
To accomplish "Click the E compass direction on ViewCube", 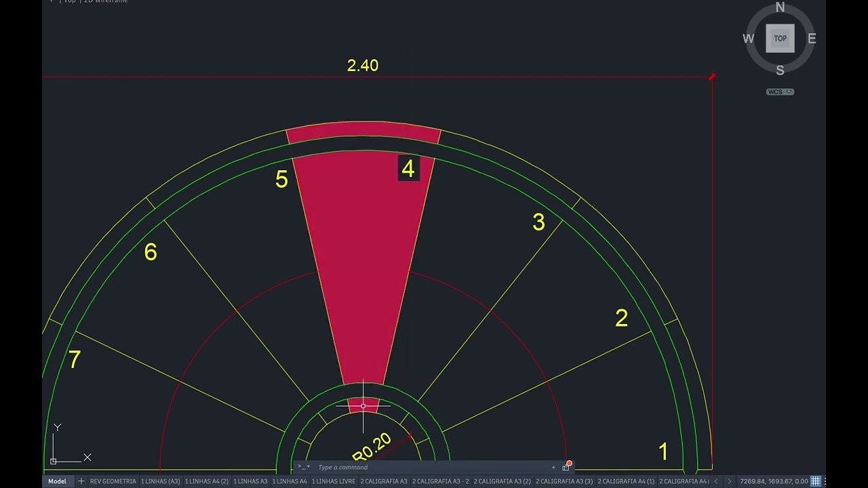I will click(812, 39).
